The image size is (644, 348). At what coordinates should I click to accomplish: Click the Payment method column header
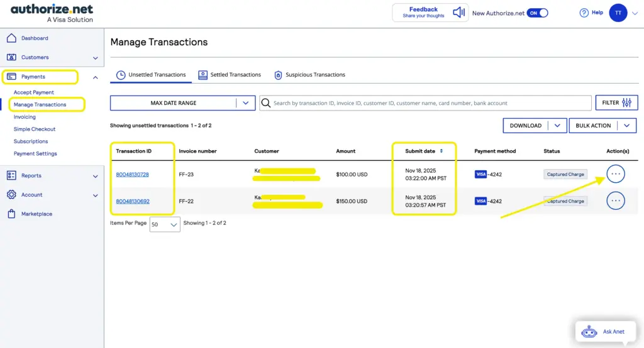pyautogui.click(x=495, y=151)
